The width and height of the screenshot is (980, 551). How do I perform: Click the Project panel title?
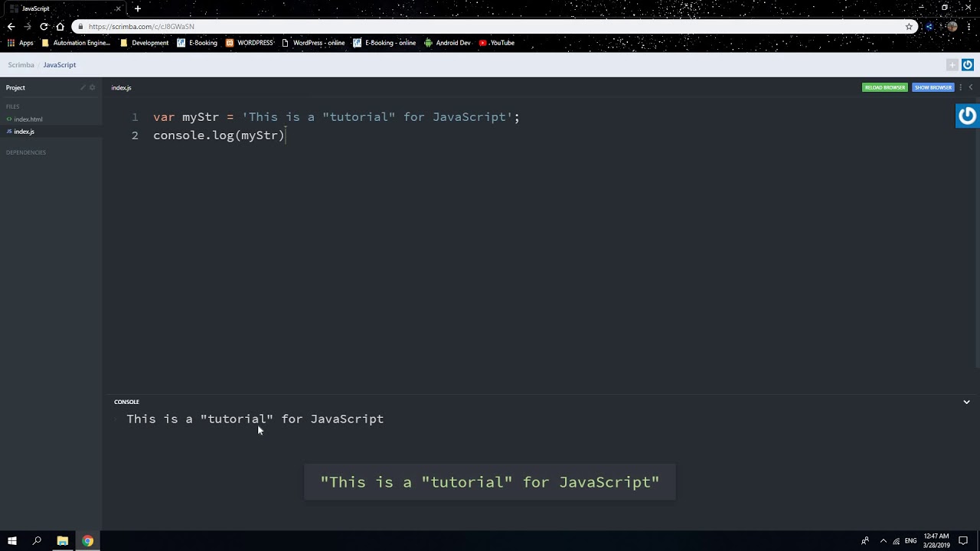point(15,88)
